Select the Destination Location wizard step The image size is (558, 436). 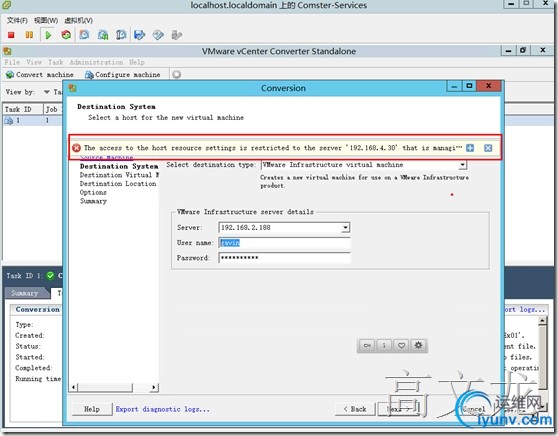[118, 184]
